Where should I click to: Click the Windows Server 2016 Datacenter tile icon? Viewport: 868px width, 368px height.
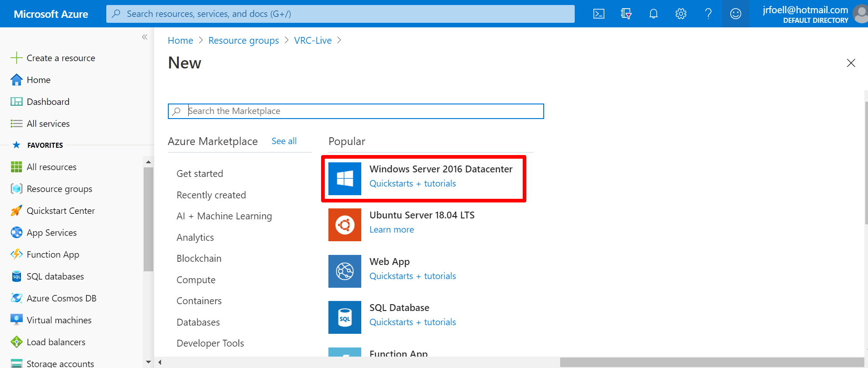pyautogui.click(x=345, y=179)
